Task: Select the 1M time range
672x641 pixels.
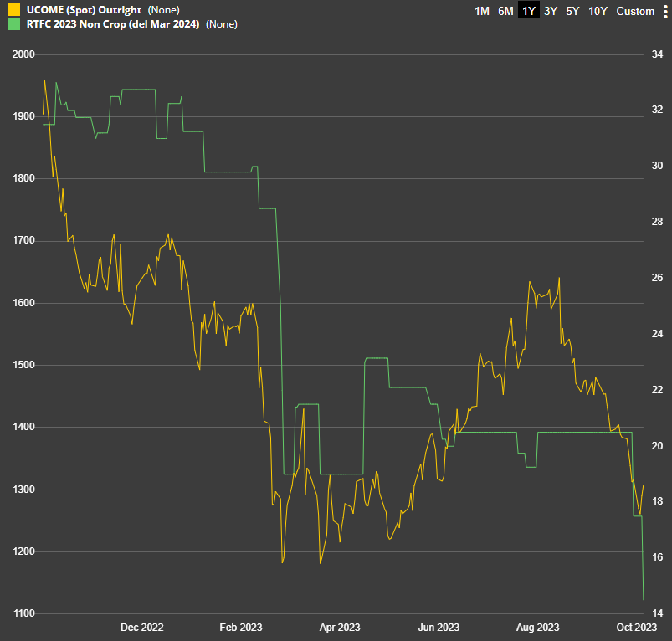Action: tap(482, 11)
